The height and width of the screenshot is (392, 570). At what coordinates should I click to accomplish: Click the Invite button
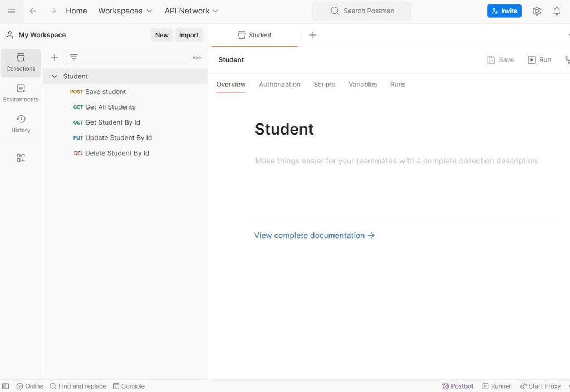(x=504, y=11)
